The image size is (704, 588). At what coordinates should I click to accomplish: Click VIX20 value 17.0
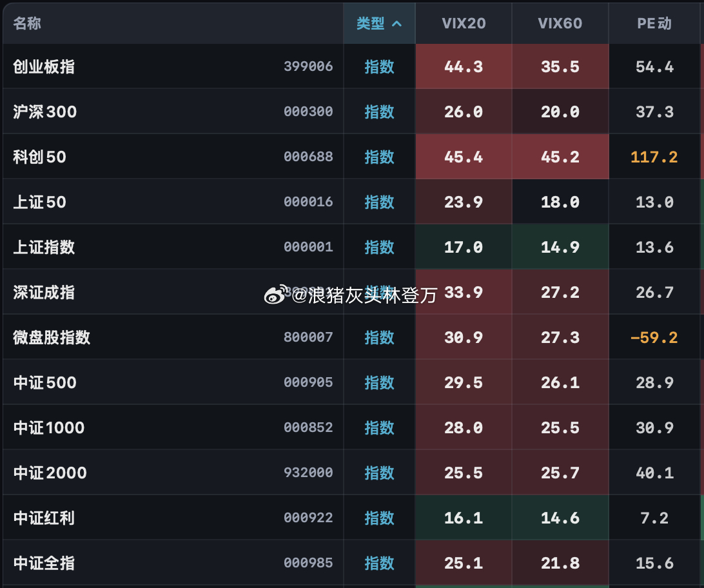pos(464,248)
